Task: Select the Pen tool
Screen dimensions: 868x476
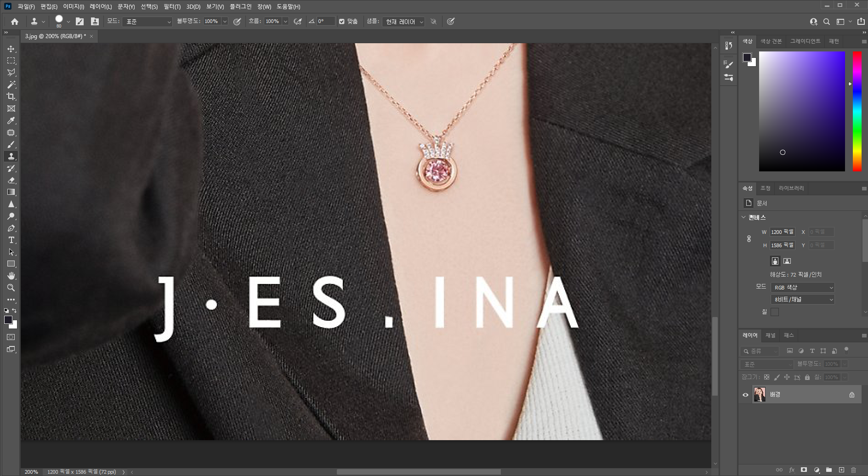Action: tap(11, 228)
